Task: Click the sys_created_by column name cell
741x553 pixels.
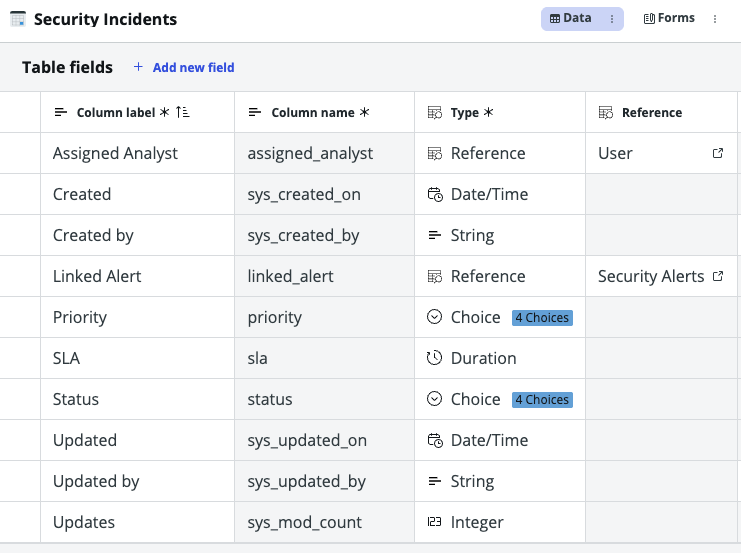Action: (325, 235)
